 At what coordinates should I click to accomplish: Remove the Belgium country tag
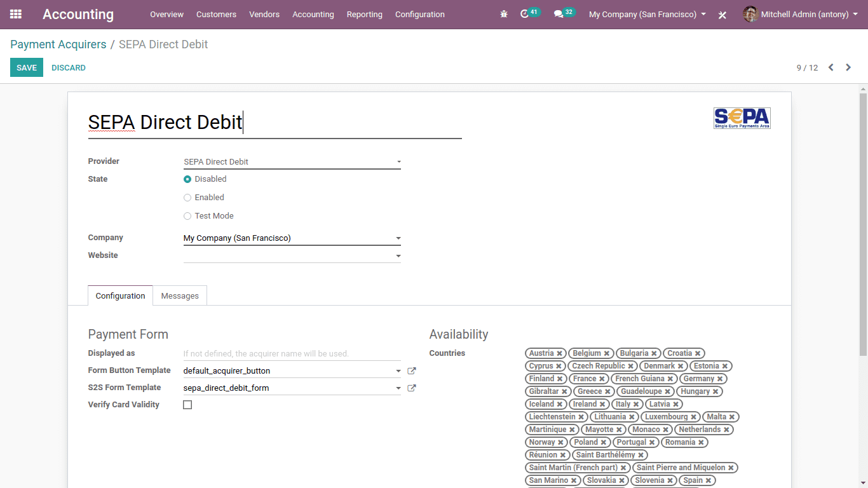607,353
